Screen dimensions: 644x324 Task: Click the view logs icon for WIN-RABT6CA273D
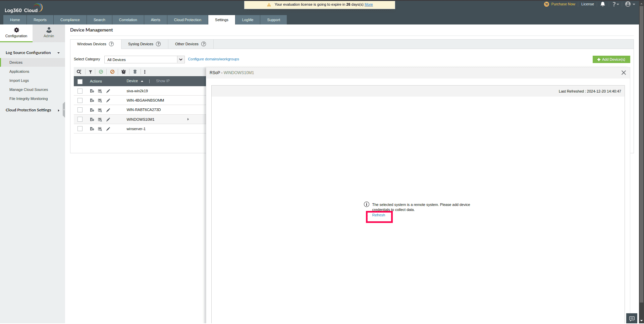coord(100,110)
